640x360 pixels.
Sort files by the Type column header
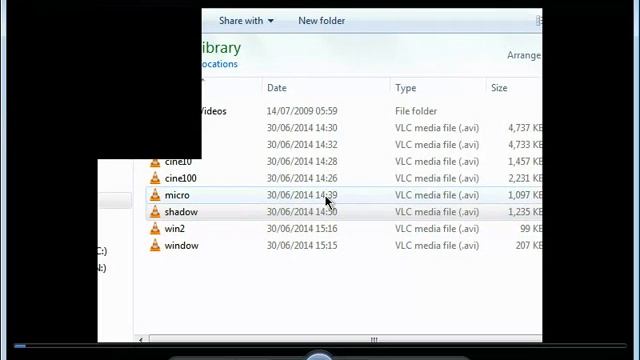406,88
